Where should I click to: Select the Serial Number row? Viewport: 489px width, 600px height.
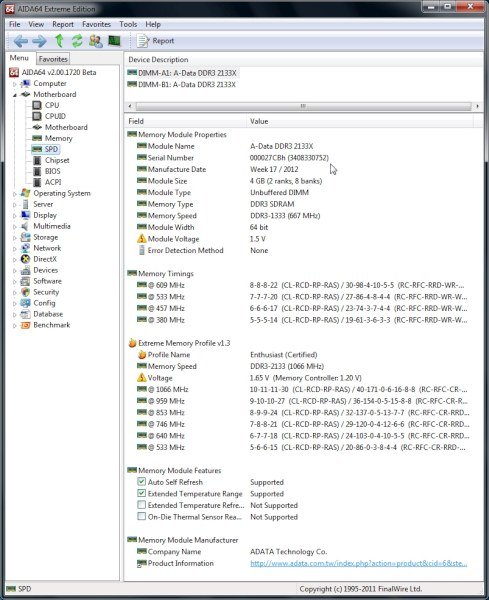click(300, 158)
